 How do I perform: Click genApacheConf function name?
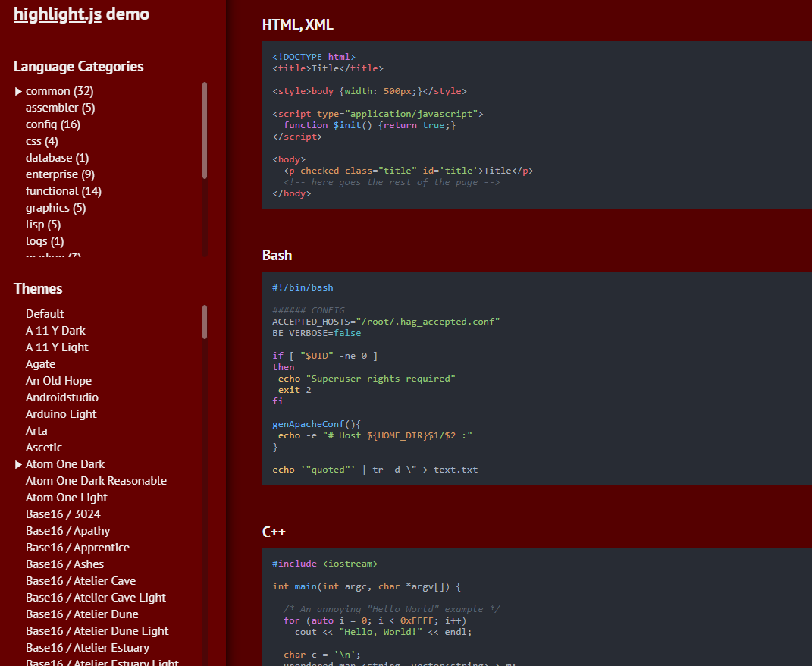(x=308, y=424)
